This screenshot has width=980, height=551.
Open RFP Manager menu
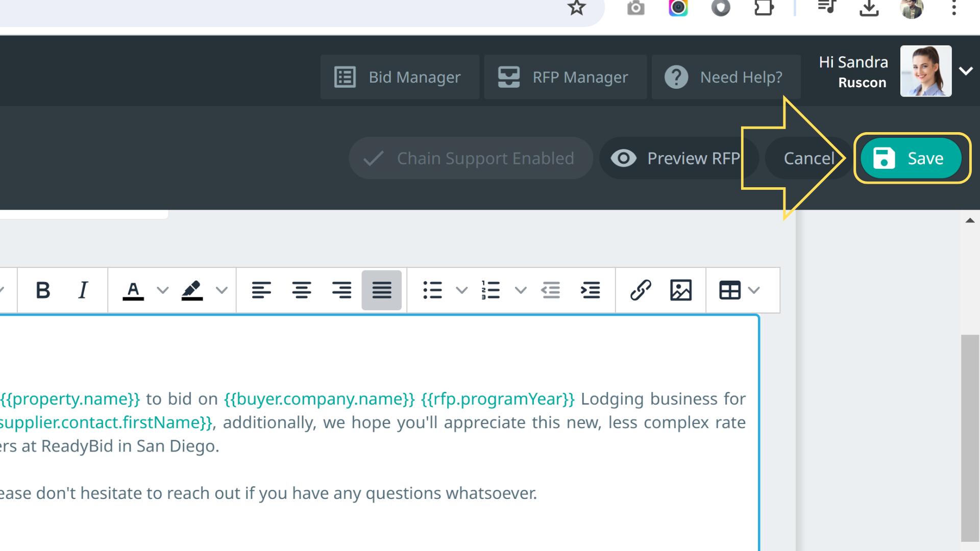[x=565, y=77]
